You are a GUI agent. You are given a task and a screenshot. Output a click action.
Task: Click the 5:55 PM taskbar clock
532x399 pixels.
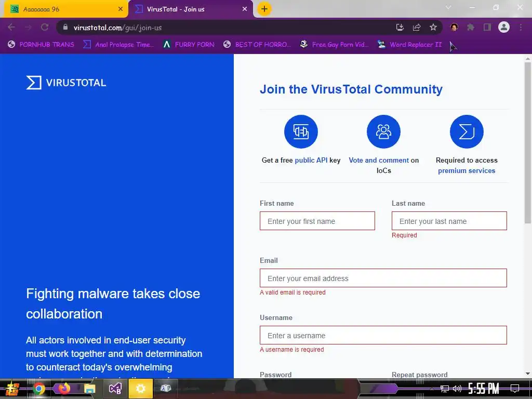484,389
